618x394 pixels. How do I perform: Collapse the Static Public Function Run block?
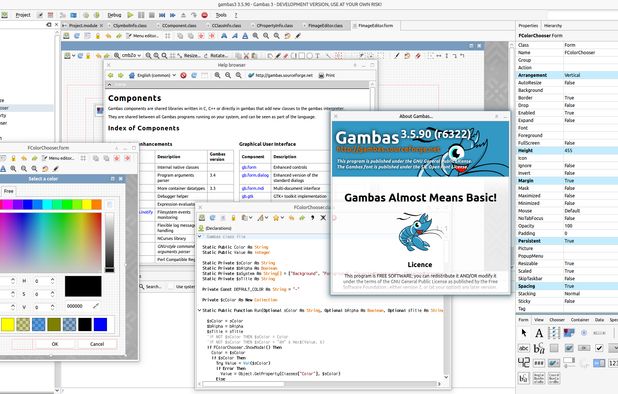(199, 310)
